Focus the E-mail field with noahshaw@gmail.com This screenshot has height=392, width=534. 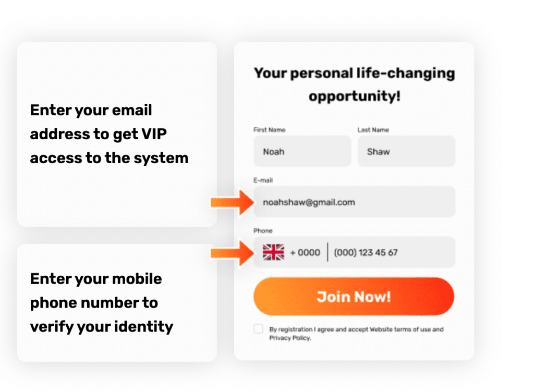click(x=354, y=202)
